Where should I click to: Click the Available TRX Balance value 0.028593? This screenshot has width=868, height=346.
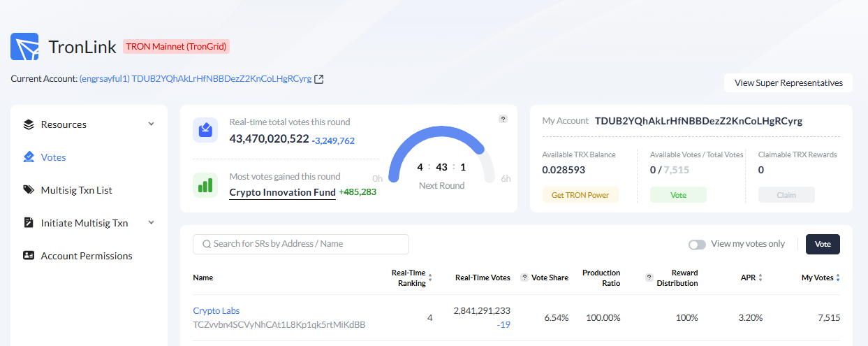(564, 170)
